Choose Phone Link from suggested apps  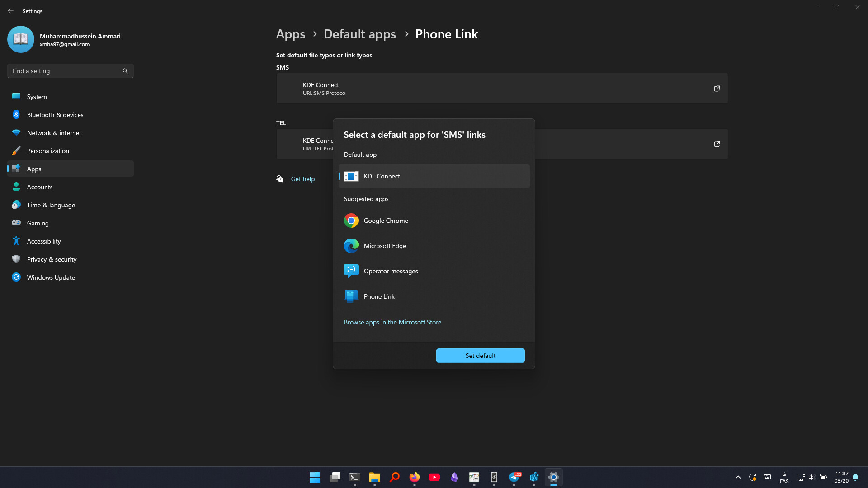click(434, 296)
